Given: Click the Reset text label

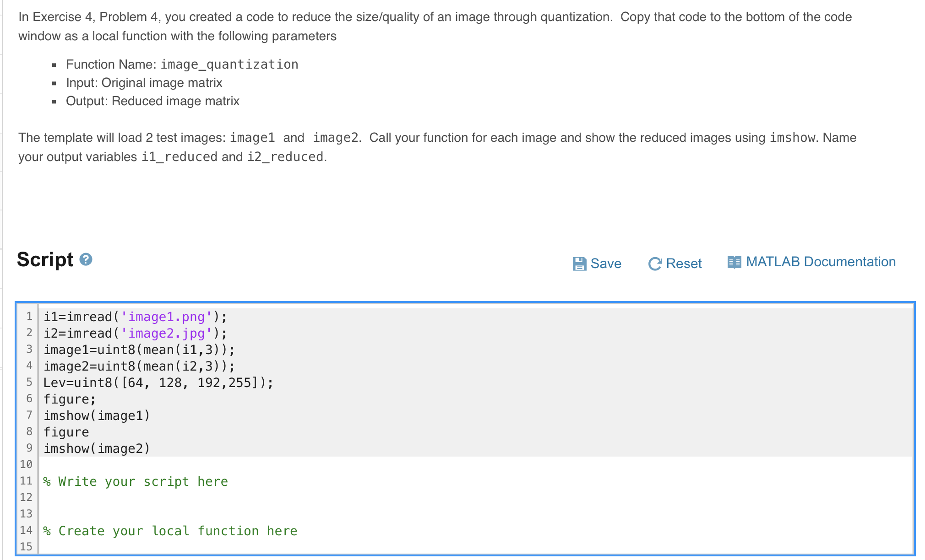Looking at the screenshot, I should 684,264.
